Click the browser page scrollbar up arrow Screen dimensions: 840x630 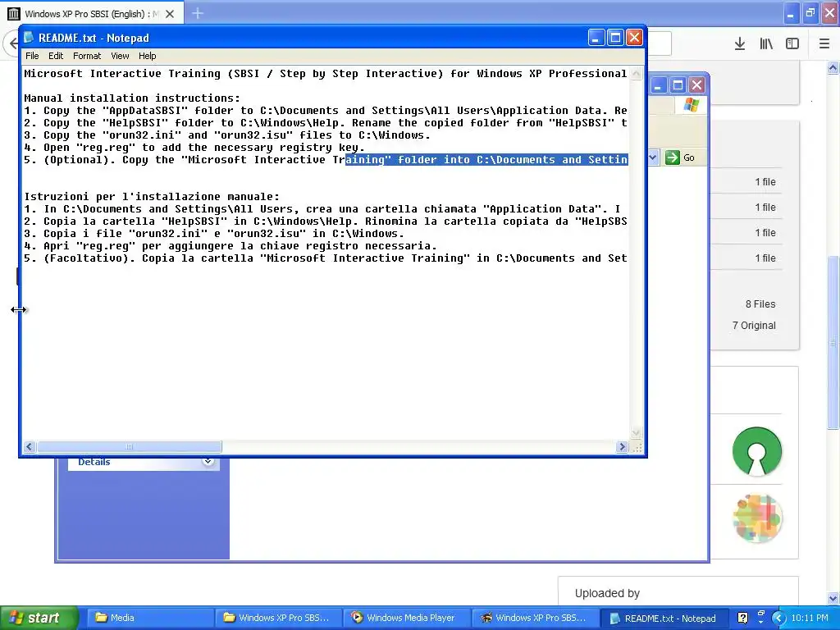(833, 67)
